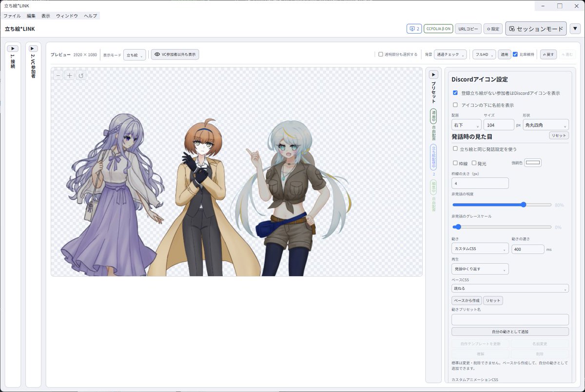Enable 立ち絵と同じ発話設定を使う checkbox
This screenshot has width=585, height=392.
[x=455, y=149]
